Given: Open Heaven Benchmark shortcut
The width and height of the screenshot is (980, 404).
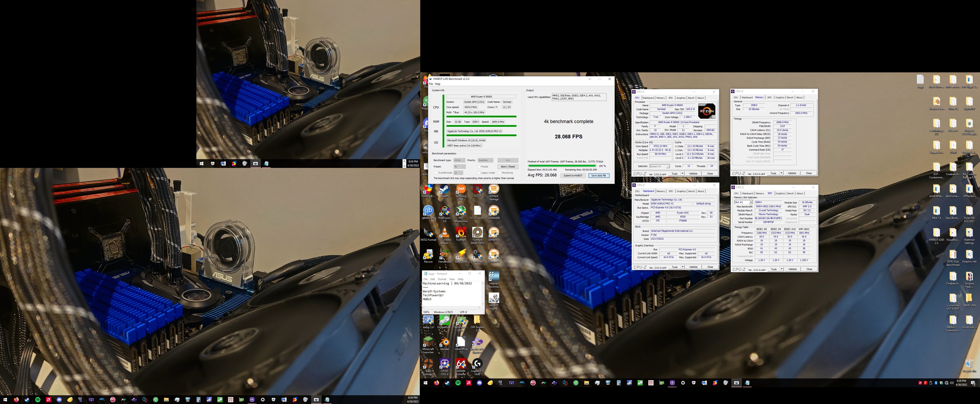Looking at the screenshot, I should click(x=494, y=280).
